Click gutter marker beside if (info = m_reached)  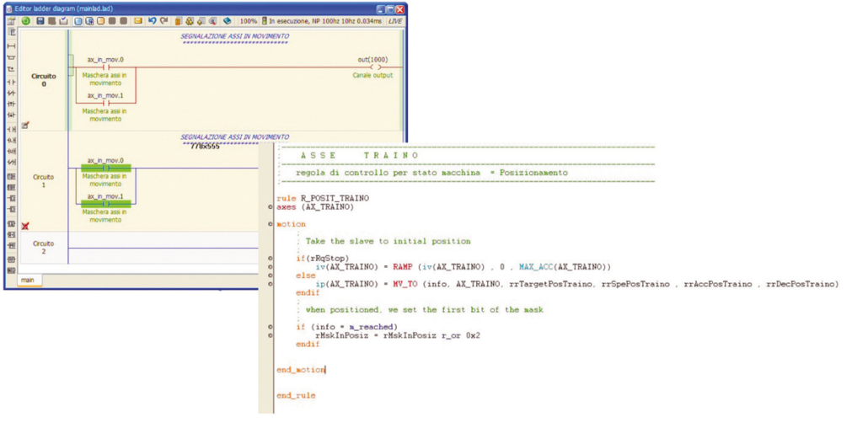pyautogui.click(x=270, y=327)
